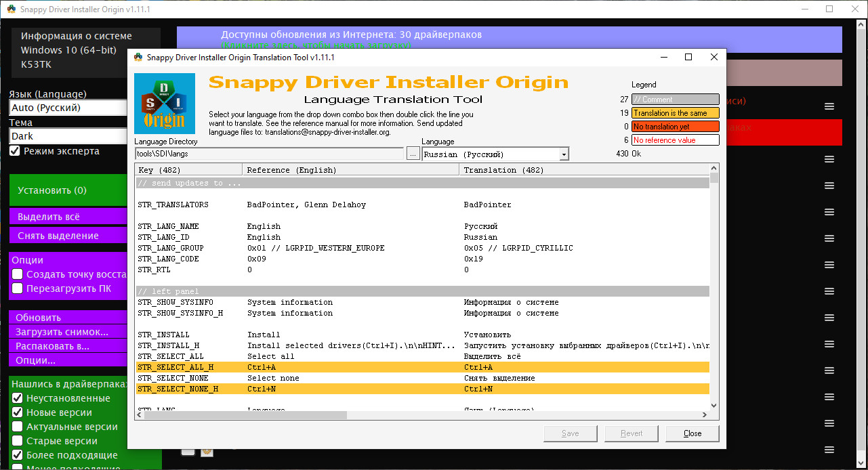
Task: Open the Опции... menu item
Action: (x=68, y=360)
